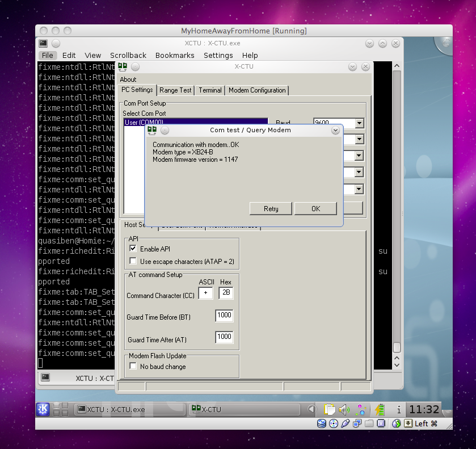Click Guard Time After (AT) field

(x=224, y=337)
